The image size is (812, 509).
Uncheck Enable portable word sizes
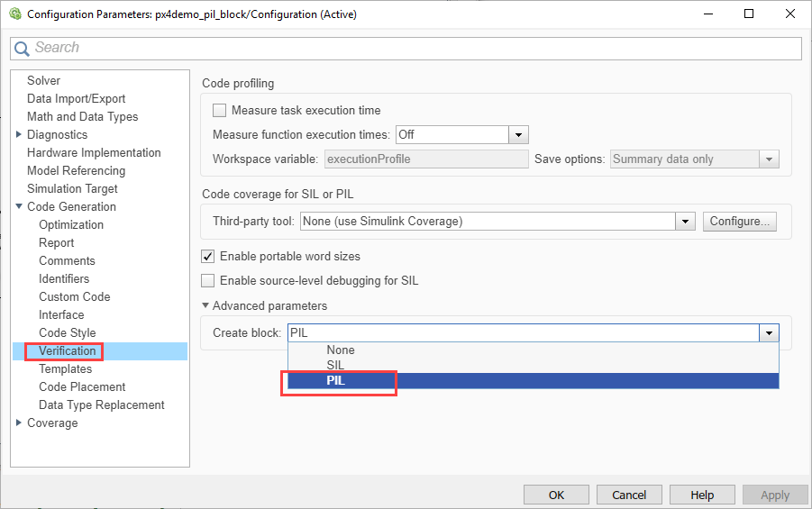point(208,257)
